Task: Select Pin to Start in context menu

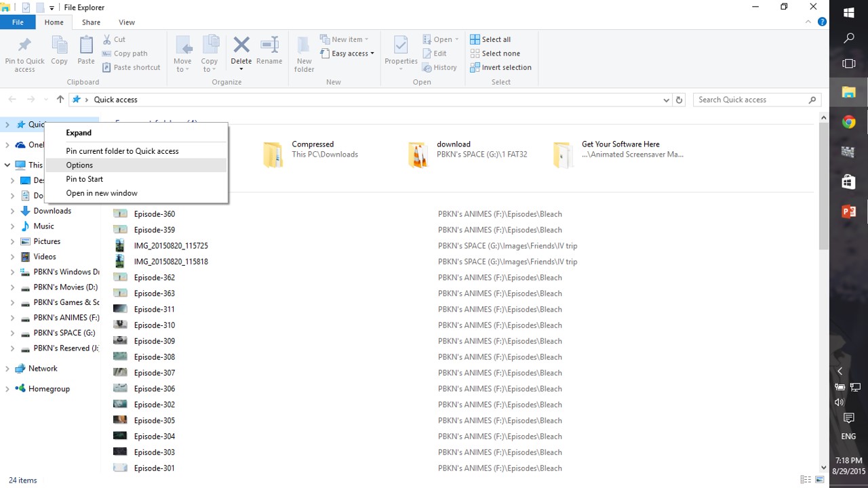Action: click(x=85, y=179)
